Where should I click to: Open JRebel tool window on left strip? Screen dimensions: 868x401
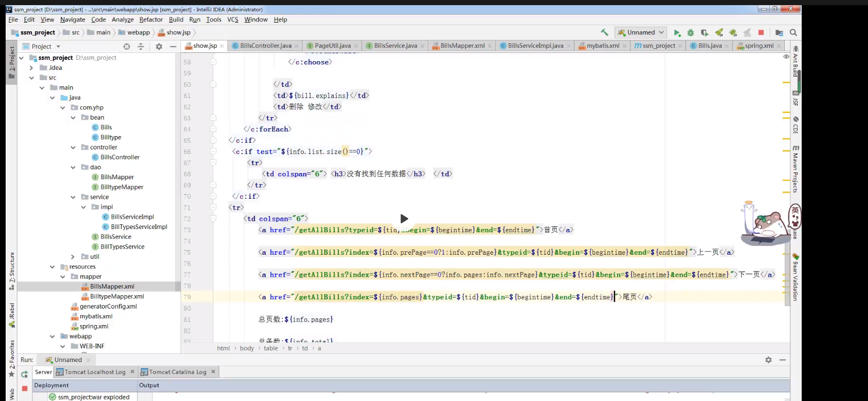[x=12, y=315]
